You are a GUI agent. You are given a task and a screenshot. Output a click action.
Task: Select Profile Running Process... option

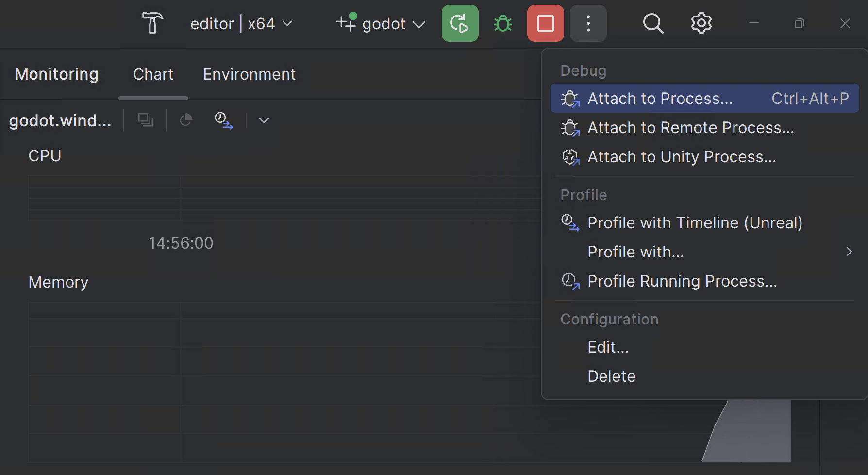(682, 281)
